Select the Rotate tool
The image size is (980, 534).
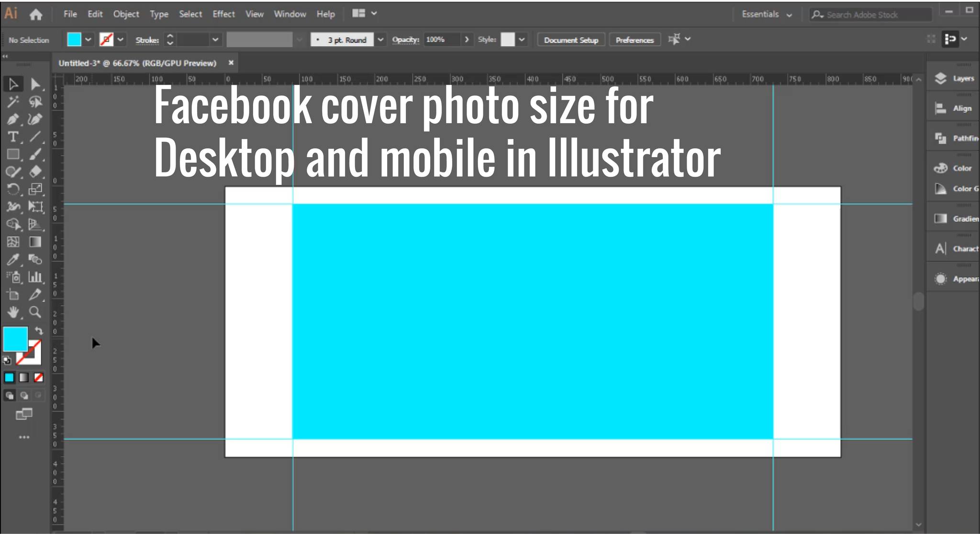13,189
